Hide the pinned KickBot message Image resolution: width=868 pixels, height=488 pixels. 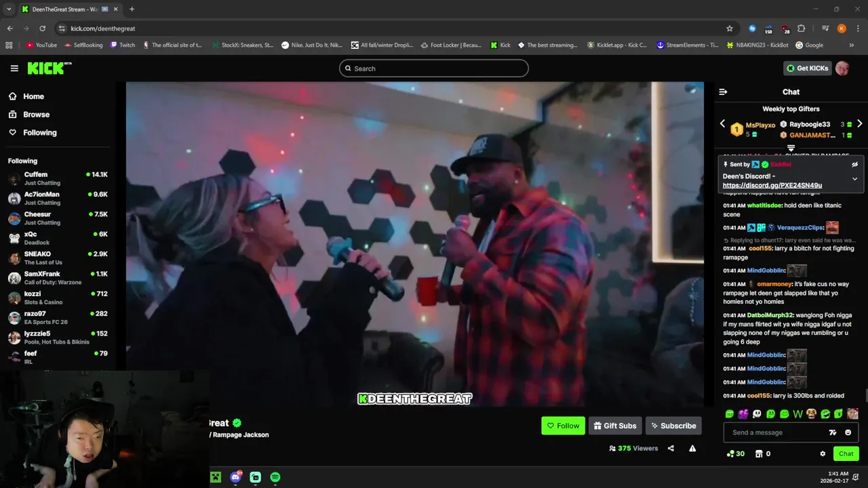(x=854, y=164)
